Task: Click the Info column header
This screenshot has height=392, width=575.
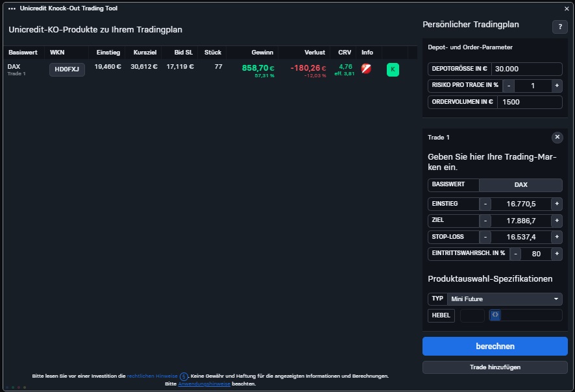Action: (x=367, y=53)
